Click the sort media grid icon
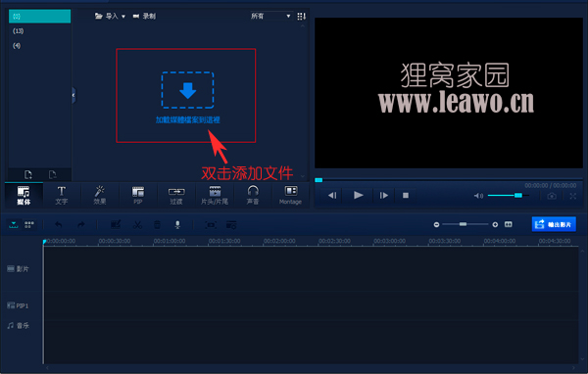The image size is (588, 374). tap(301, 16)
